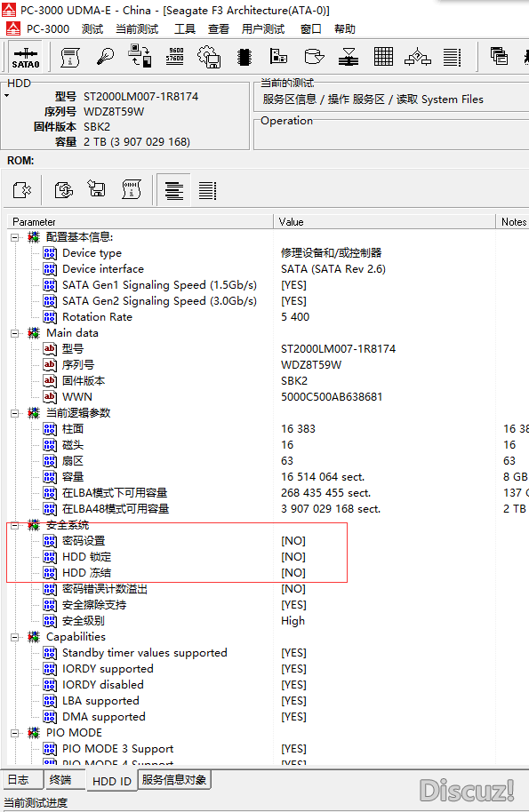The image size is (529, 812).
Task: Open the 窗口 menu
Action: pyautogui.click(x=311, y=29)
